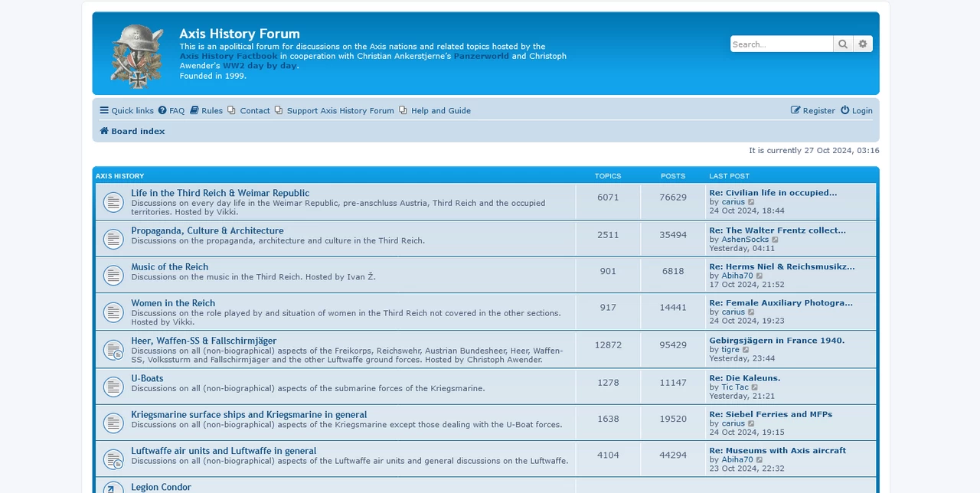Click the search magnifier icon button

click(x=843, y=44)
